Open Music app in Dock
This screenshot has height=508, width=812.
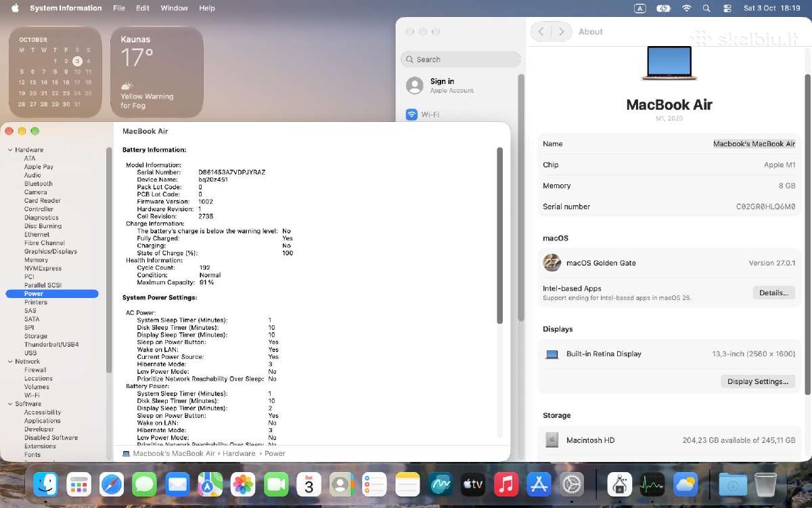(x=506, y=484)
